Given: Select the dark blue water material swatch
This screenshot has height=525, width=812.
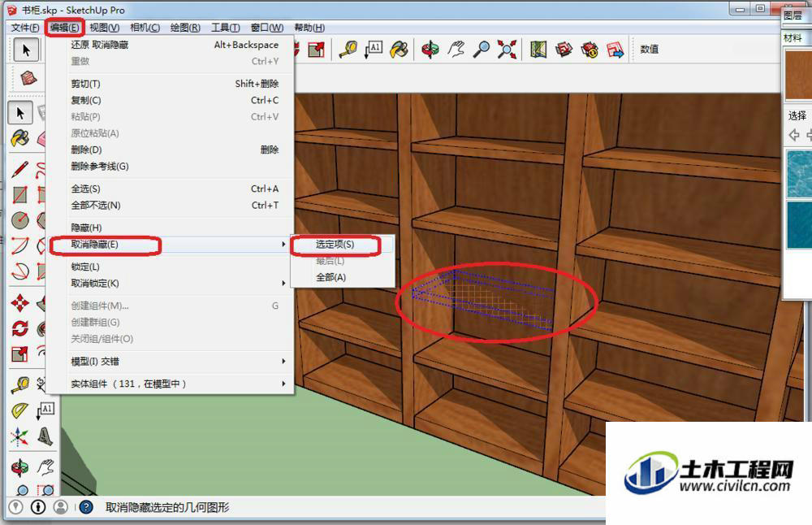Looking at the screenshot, I should pos(799,225).
